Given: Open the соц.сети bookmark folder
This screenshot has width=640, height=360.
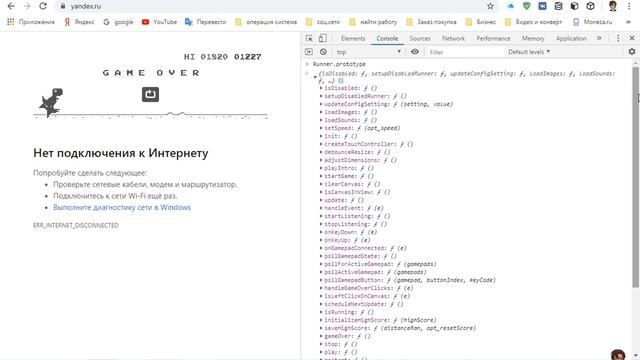Looking at the screenshot, I should (x=323, y=22).
